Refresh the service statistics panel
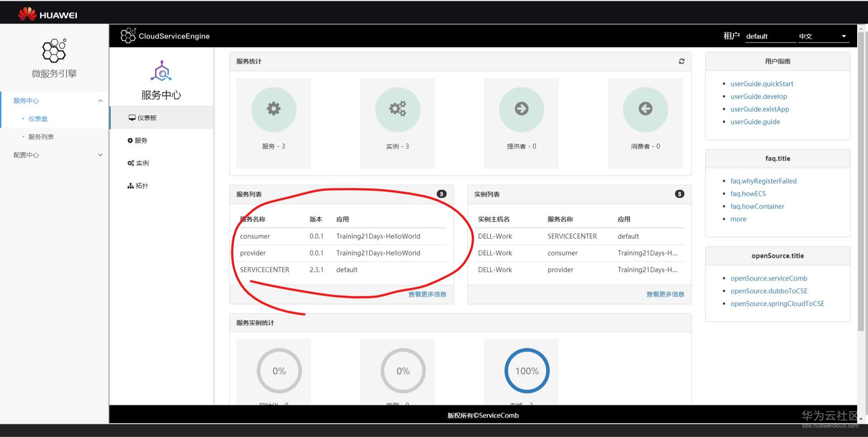868x437 pixels. (x=682, y=62)
